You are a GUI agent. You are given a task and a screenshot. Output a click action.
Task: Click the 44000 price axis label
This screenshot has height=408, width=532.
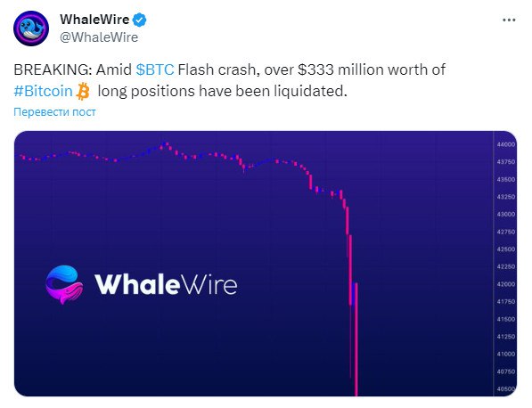506,144
